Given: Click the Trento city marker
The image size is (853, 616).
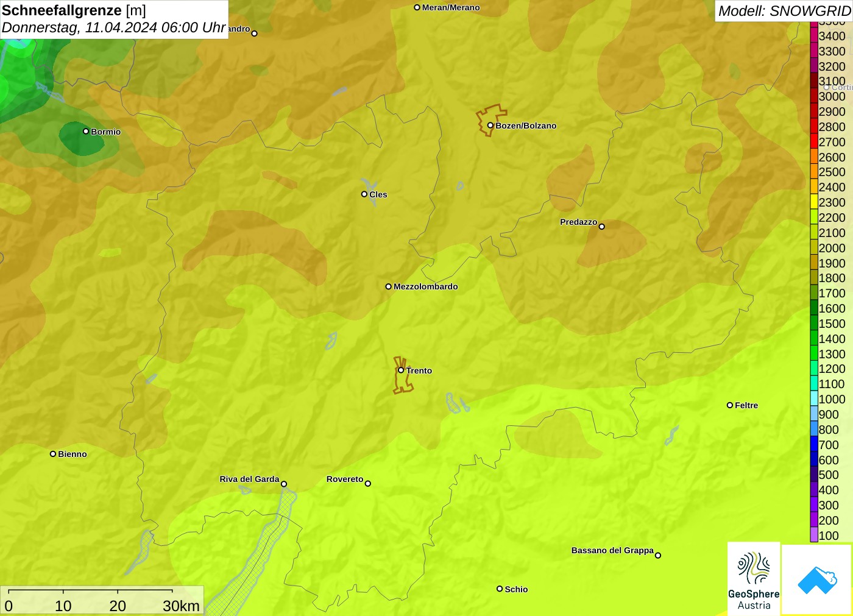Looking at the screenshot, I should point(401,370).
